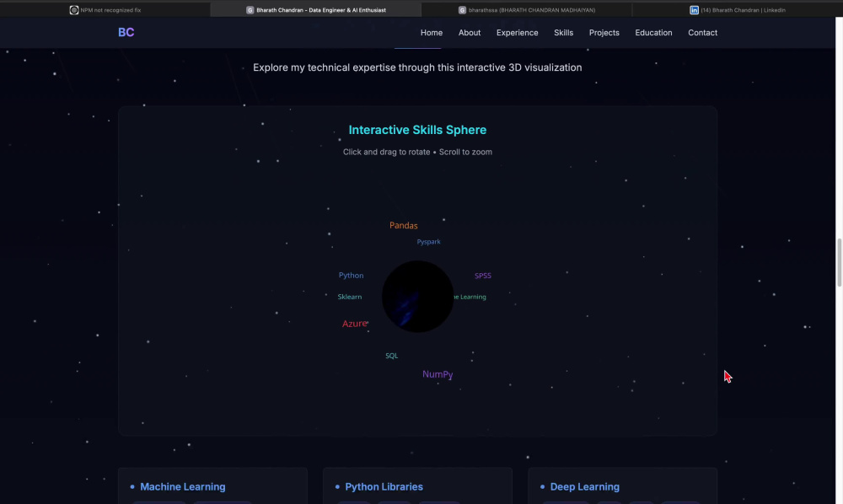
Task: Click the Sklearn skill label
Action: tap(350, 297)
